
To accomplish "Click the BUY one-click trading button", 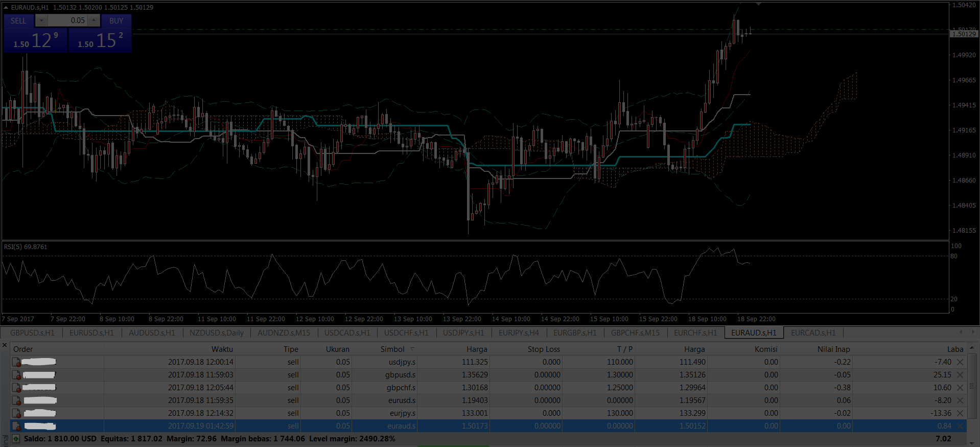I will point(116,21).
